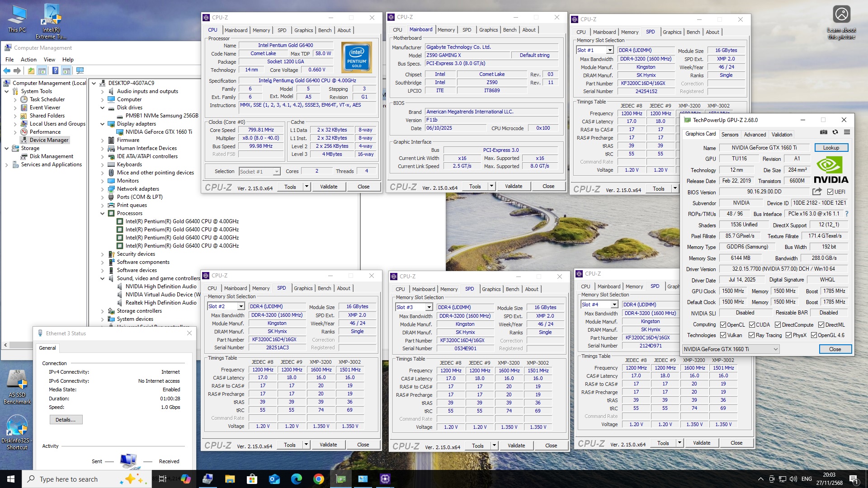
Task: Toggle the CUDA checkbox
Action: (x=752, y=325)
